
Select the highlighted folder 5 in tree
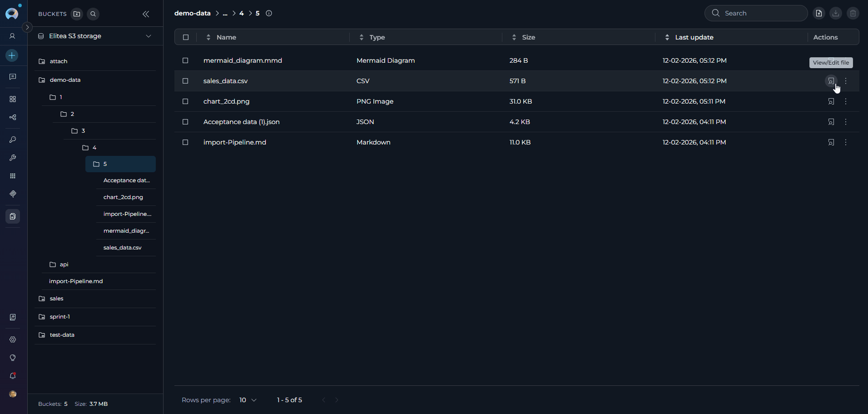(x=121, y=164)
